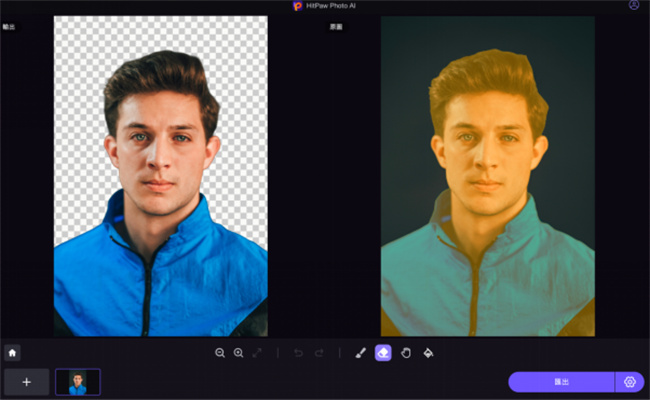Open the paint bucket background fill
The image size is (650, 400).
pyautogui.click(x=428, y=353)
